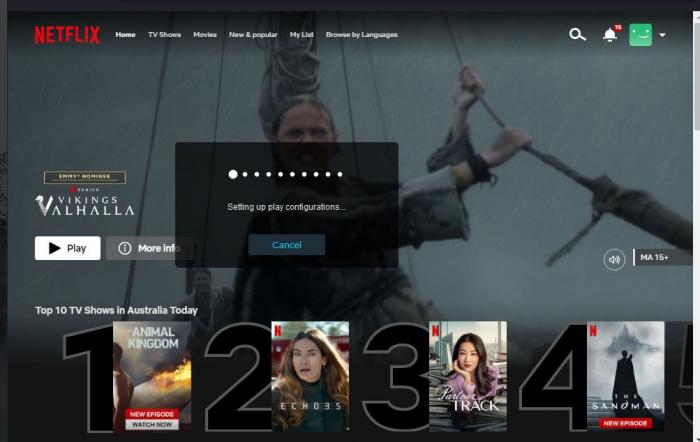This screenshot has height=442, width=700.
Task: Click the Netflix logo
Action: click(x=67, y=35)
